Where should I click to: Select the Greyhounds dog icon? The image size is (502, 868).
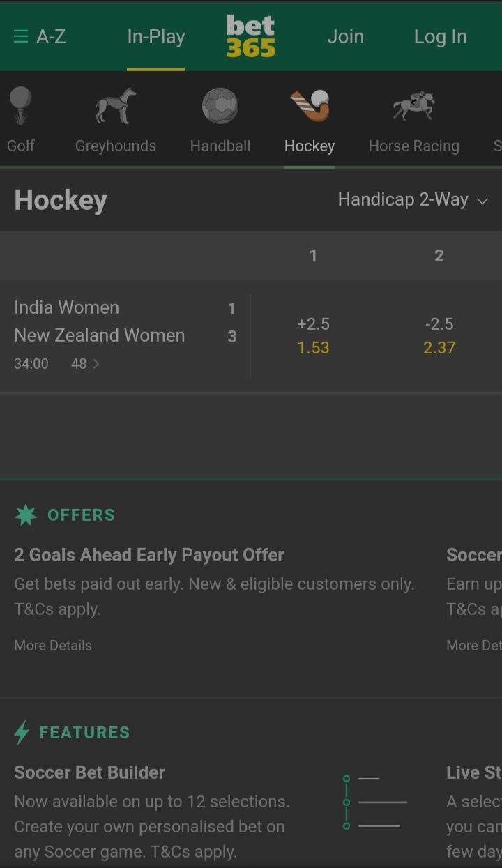coord(116,107)
